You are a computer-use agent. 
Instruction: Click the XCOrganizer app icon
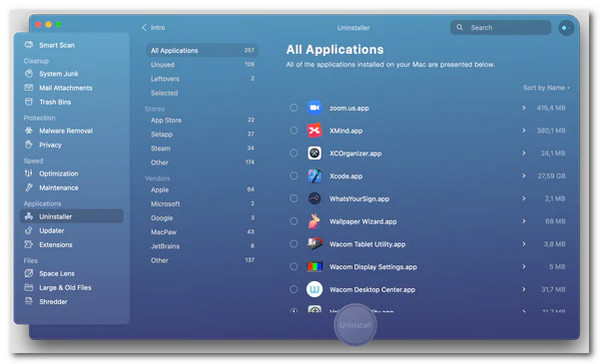point(315,153)
